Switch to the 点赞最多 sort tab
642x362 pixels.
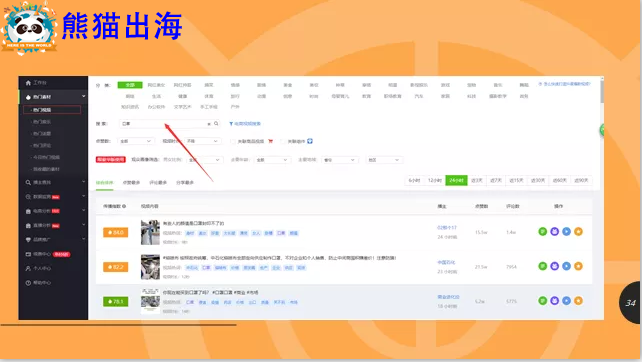[x=131, y=182]
